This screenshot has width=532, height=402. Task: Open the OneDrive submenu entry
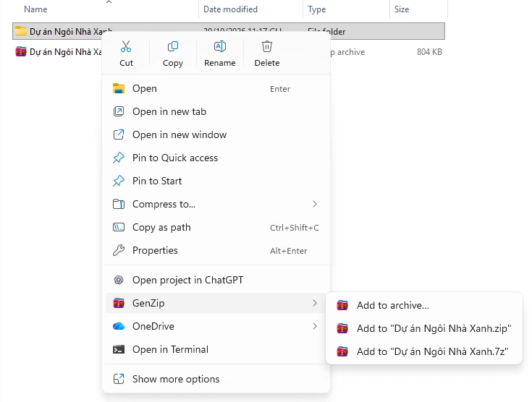click(216, 326)
